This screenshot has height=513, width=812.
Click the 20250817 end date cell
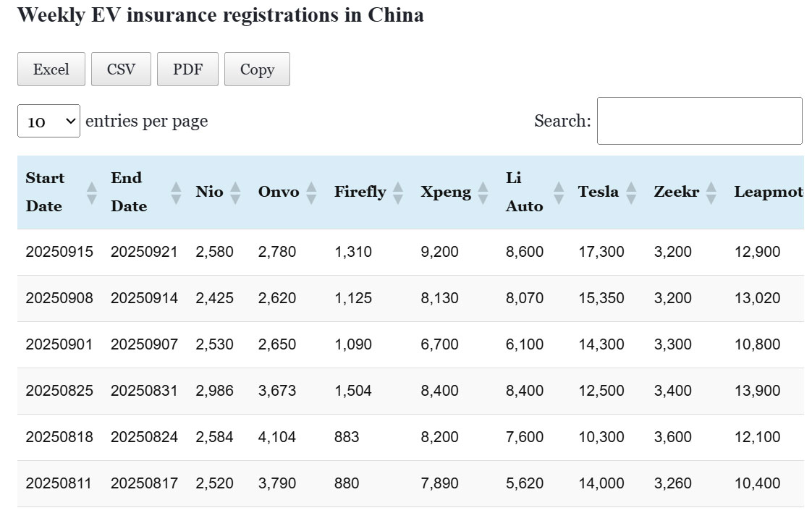pyautogui.click(x=144, y=483)
